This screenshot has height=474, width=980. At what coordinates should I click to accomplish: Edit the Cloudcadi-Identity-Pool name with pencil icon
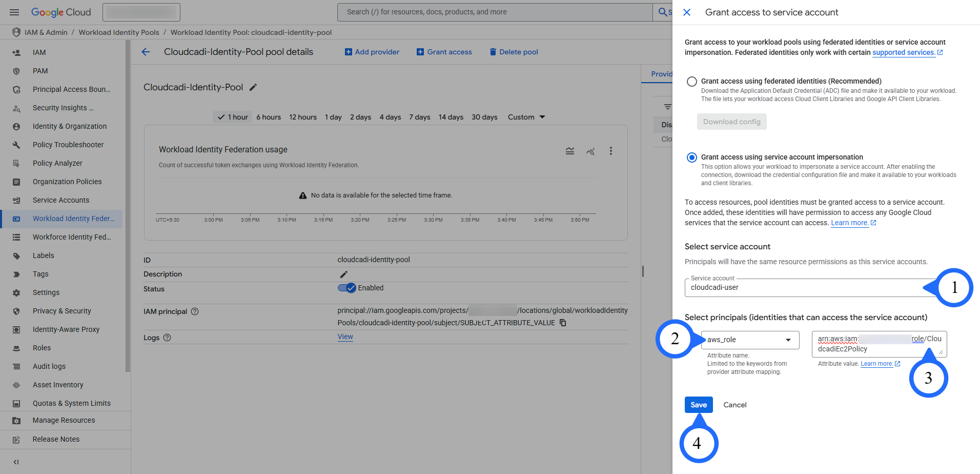click(253, 87)
